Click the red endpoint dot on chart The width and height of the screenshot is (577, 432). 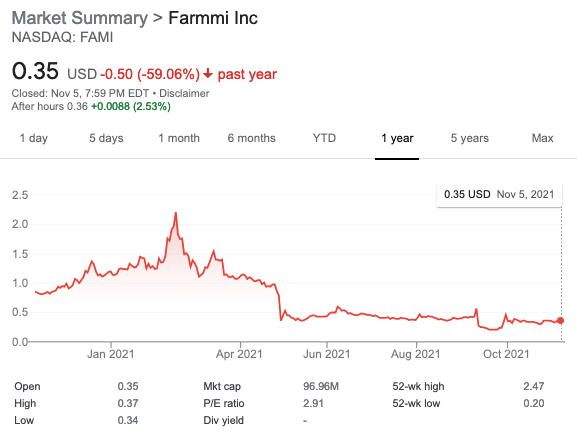click(x=560, y=321)
